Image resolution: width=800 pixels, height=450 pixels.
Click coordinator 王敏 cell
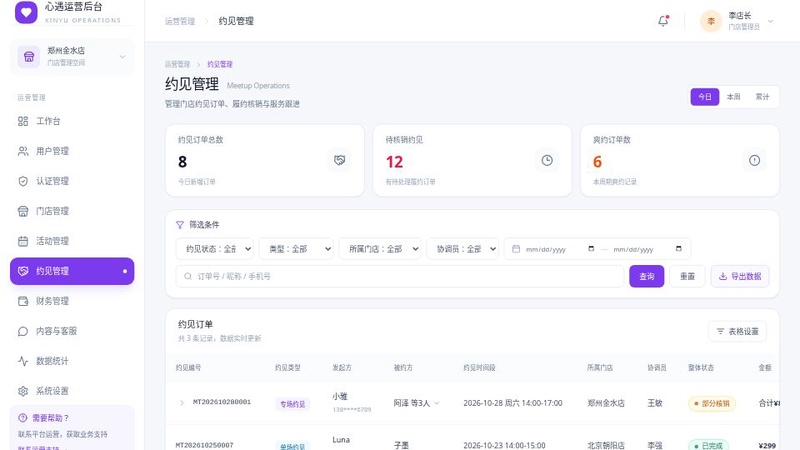point(655,403)
